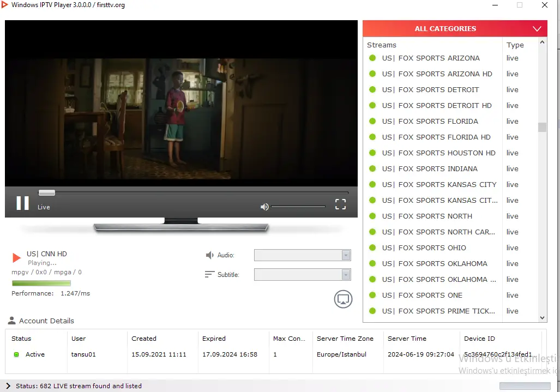Click the Device ID value
Viewport: 560px width, 392px height.
tap(501, 354)
